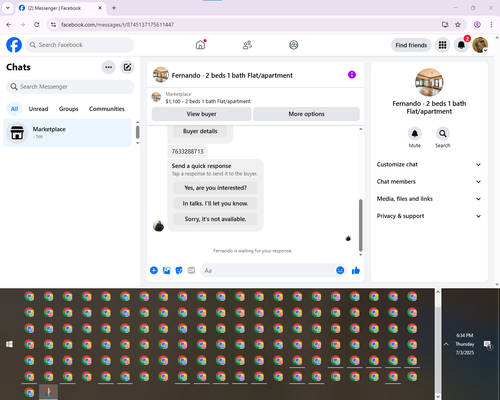
Task: View site information icon in address bar
Action: coord(53,25)
